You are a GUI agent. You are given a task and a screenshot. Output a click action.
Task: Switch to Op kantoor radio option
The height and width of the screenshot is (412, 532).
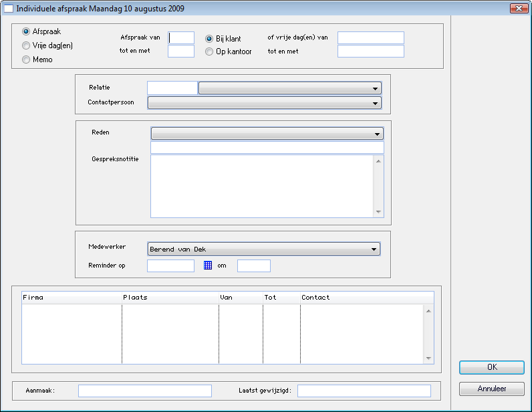210,51
